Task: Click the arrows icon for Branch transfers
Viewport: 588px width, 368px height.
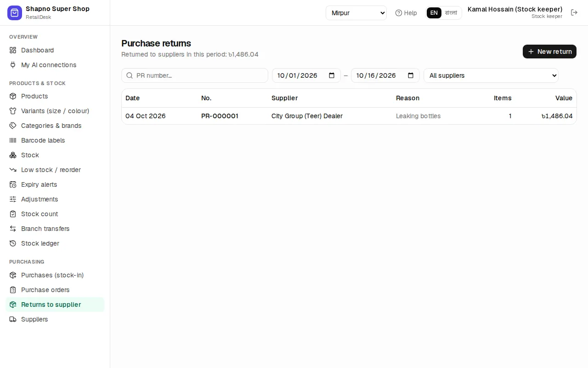Action: pos(13,229)
